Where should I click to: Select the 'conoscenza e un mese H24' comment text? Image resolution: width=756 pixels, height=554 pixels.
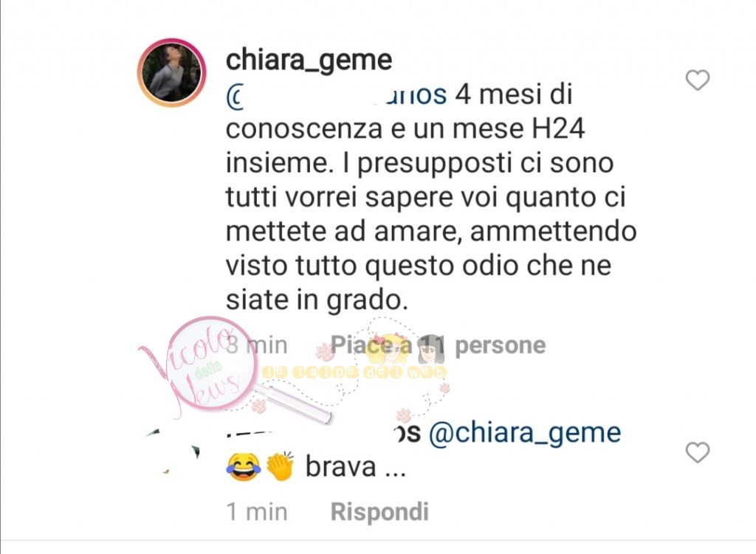point(405,129)
